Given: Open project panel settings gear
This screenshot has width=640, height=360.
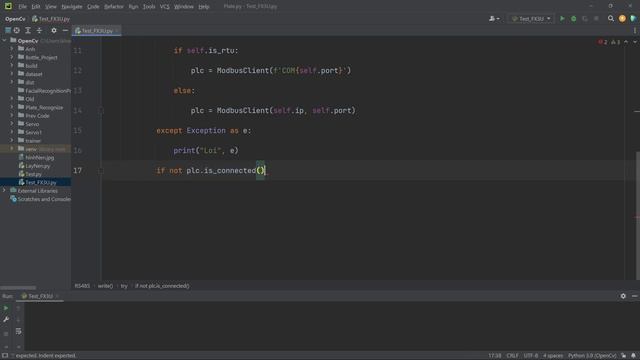Looking at the screenshot, I should click(x=54, y=30).
